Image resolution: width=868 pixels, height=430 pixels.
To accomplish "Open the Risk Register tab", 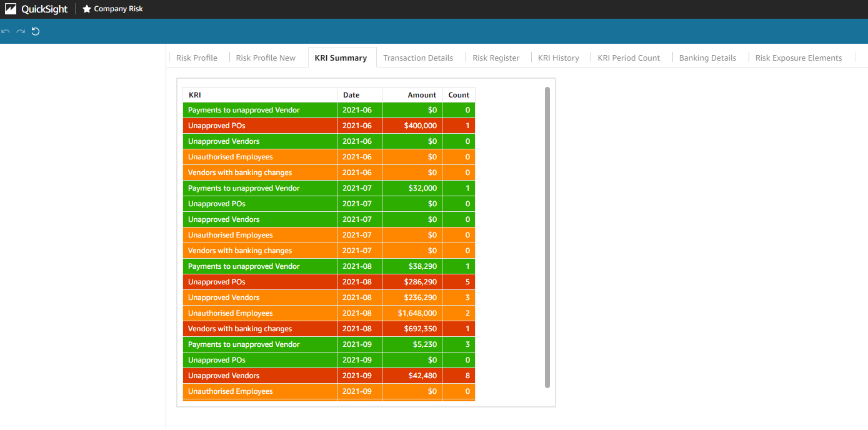I will tap(496, 57).
